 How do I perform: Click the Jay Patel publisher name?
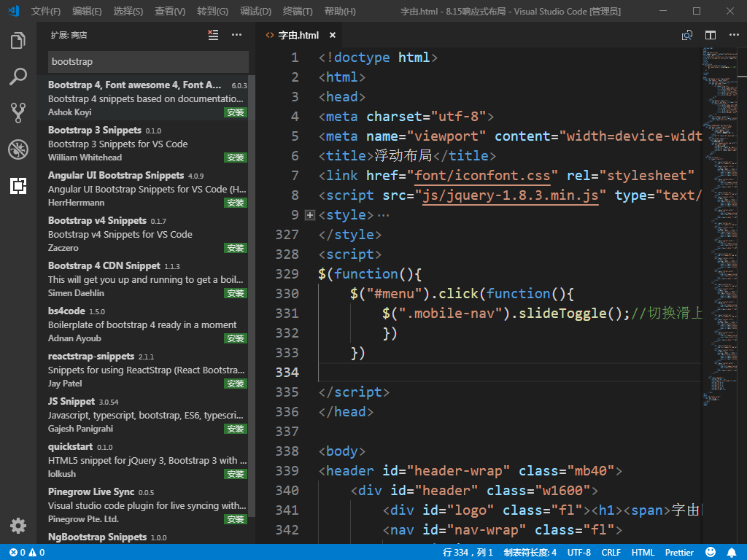65,384
